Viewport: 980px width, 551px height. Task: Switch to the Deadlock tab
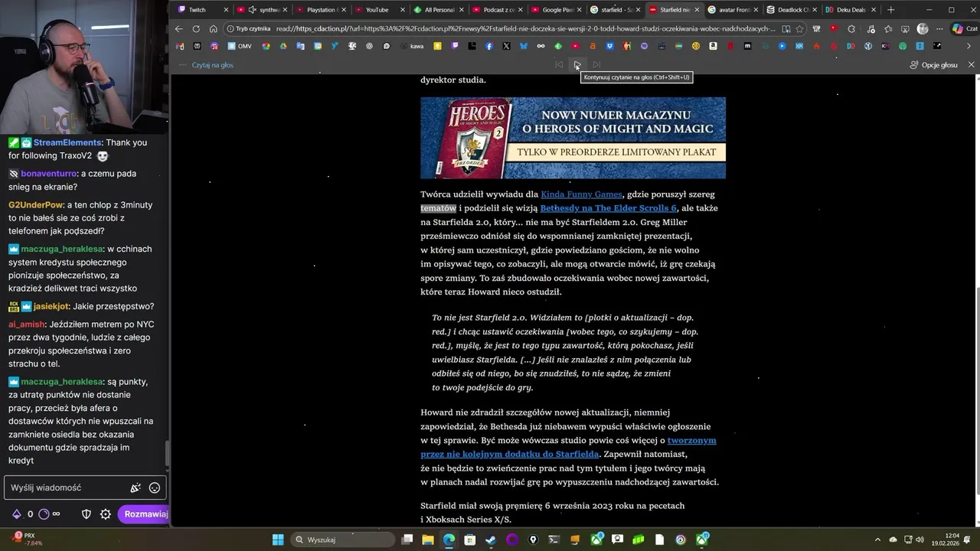click(792, 10)
